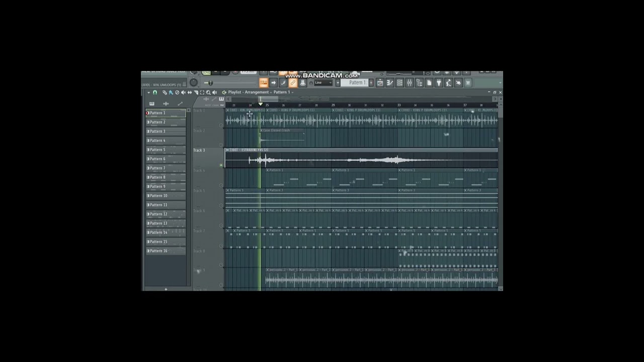Mute Track 5 using its round switch
The image size is (644, 362).
pos(221,205)
